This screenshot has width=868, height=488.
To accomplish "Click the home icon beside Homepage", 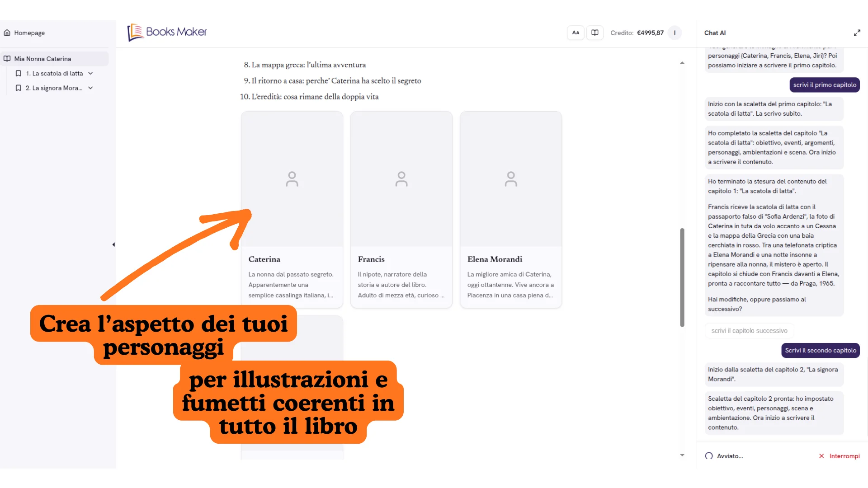I will [7, 33].
